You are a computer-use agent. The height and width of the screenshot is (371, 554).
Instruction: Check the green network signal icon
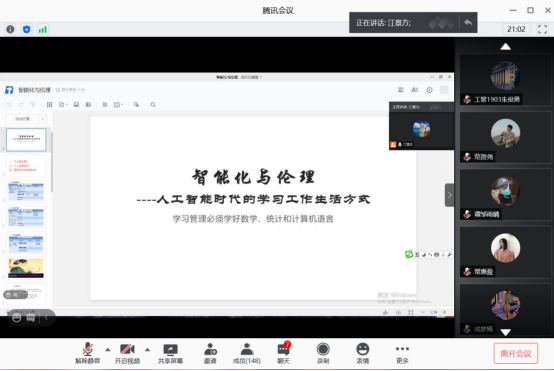pyautogui.click(x=42, y=30)
